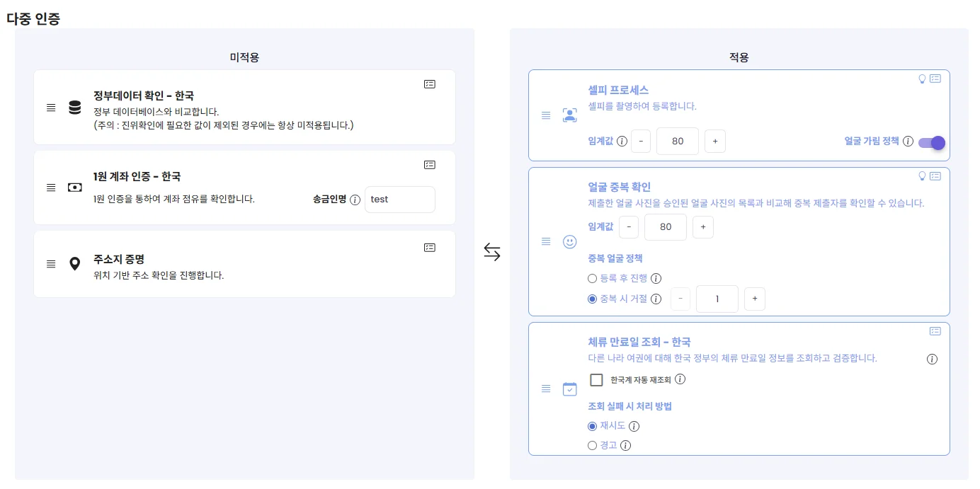Check the 한국계 자동 재조회 checkbox

coord(597,379)
